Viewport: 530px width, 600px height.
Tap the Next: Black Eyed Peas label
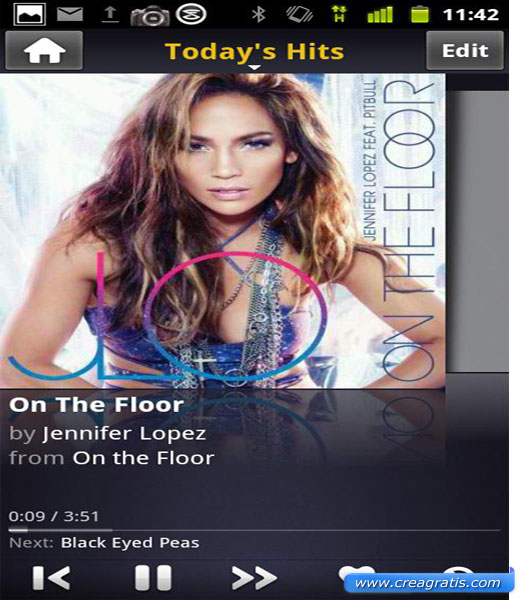[104, 543]
